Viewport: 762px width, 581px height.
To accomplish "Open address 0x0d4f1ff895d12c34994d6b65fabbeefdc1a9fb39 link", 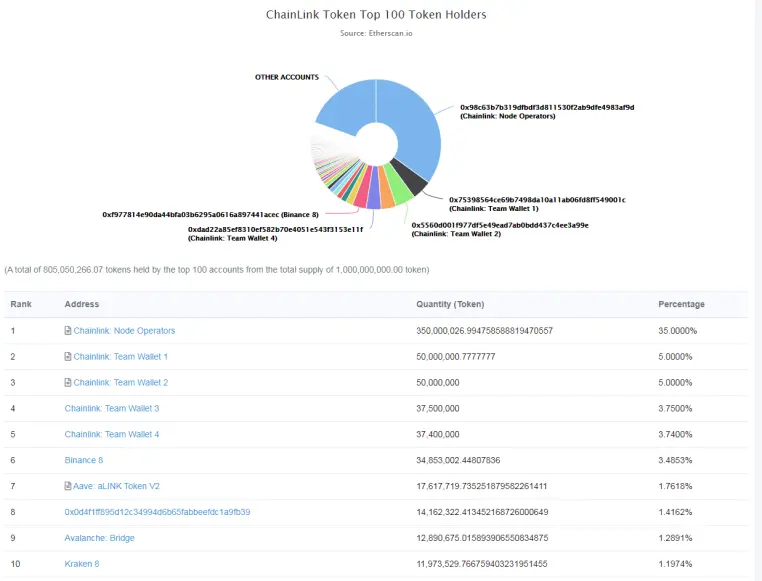I will coord(157,512).
